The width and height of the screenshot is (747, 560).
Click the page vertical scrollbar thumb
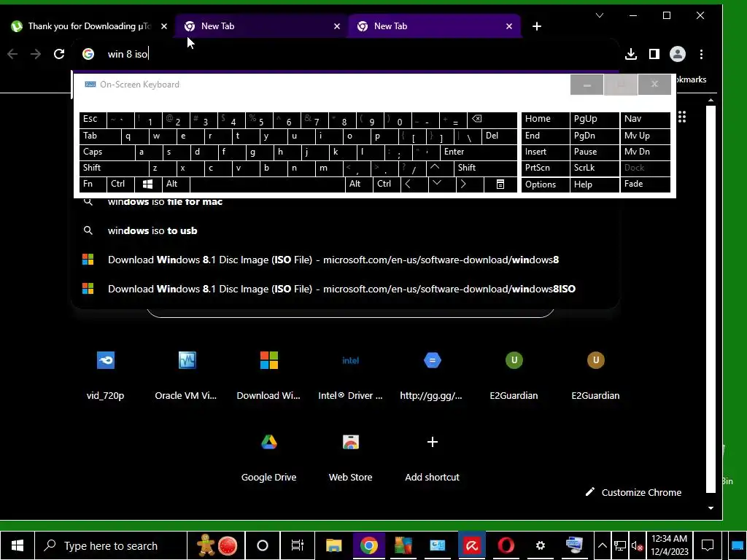click(711, 298)
